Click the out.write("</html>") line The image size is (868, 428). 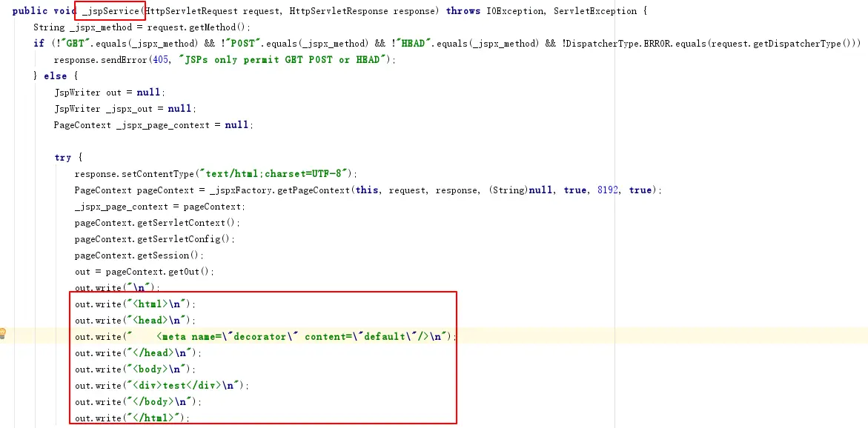[x=132, y=418]
